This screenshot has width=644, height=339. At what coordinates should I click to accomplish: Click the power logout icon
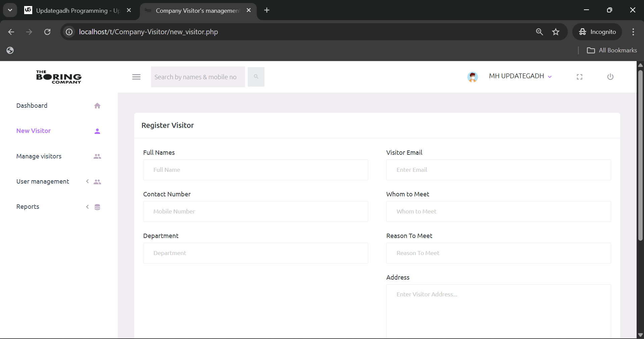tap(610, 77)
